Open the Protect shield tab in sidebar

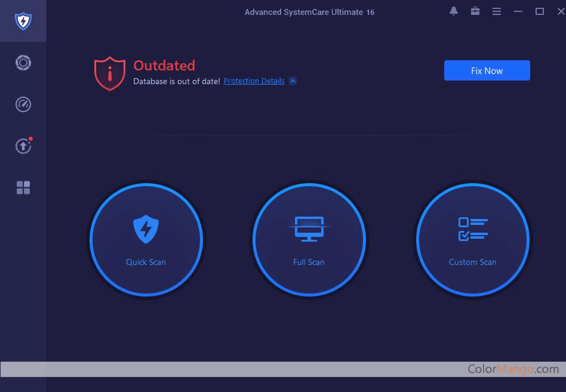click(23, 21)
